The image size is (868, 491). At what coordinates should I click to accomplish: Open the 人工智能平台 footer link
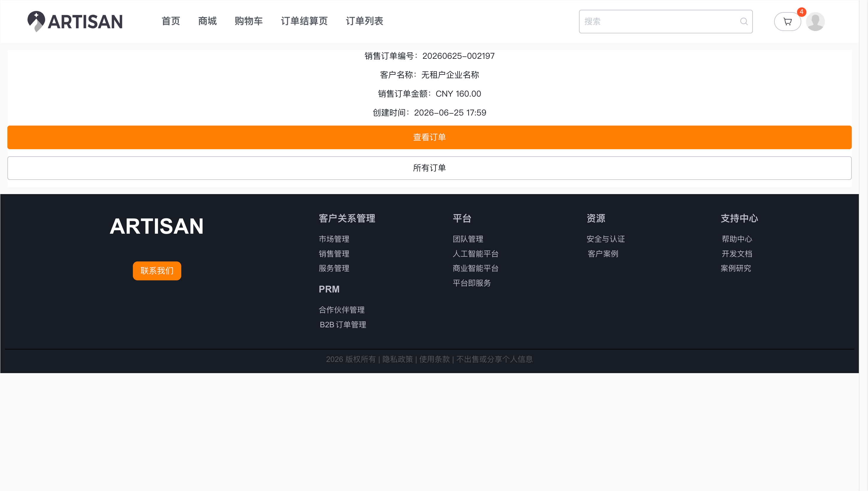[x=475, y=254]
